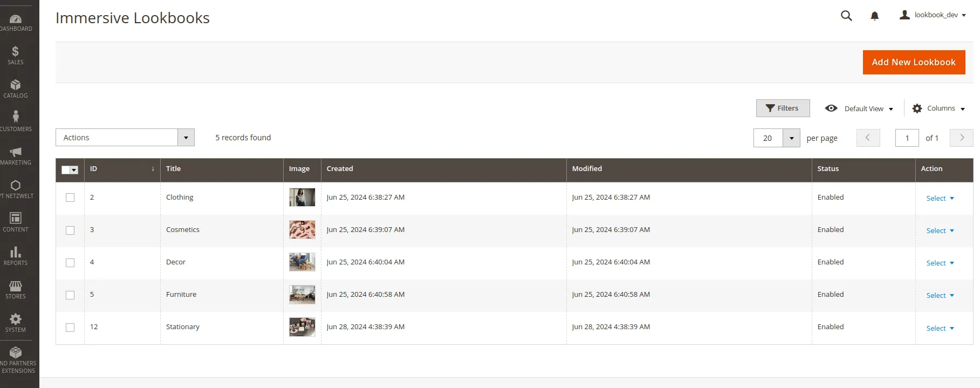Open Select action for Cosmetics row

click(x=940, y=230)
